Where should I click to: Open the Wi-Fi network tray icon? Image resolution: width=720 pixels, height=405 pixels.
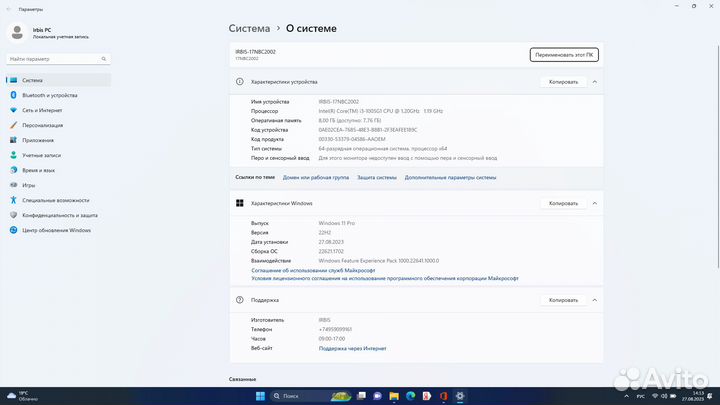(x=655, y=396)
